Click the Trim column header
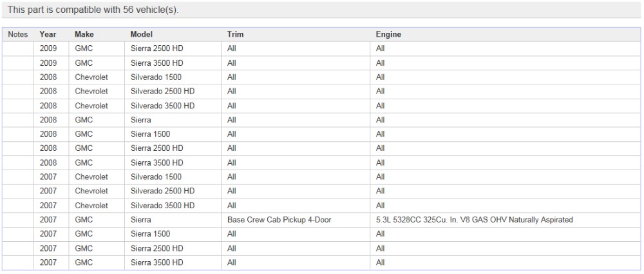644x274 pixels. click(235, 34)
